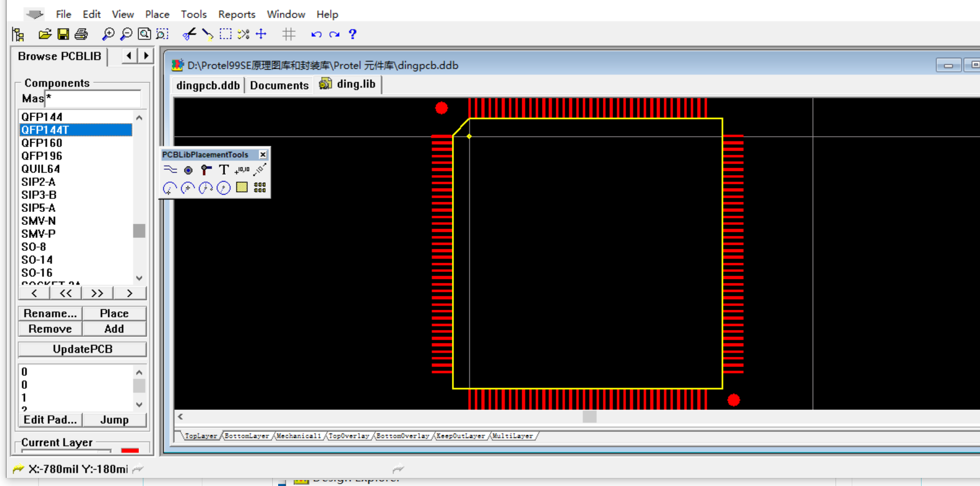Select the Place Via tool

206,170
